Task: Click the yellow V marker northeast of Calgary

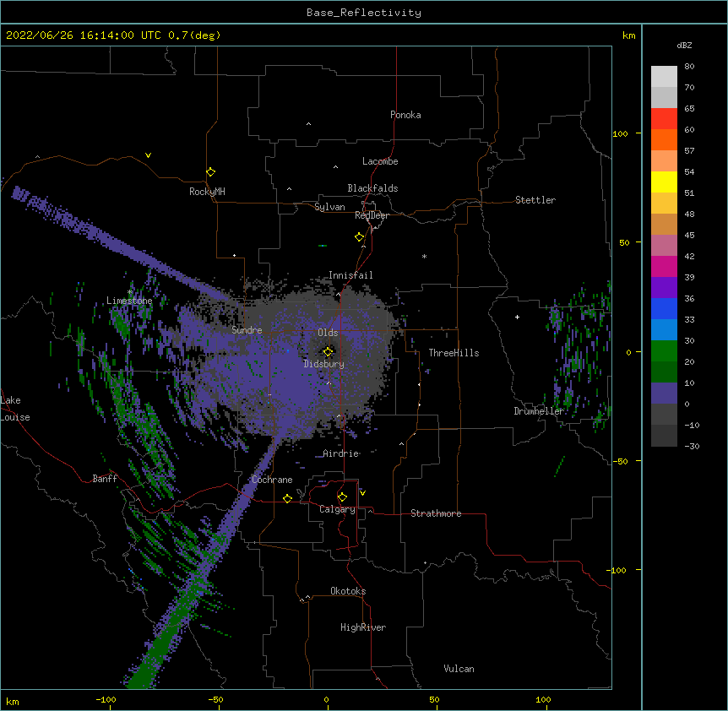Action: (x=362, y=493)
